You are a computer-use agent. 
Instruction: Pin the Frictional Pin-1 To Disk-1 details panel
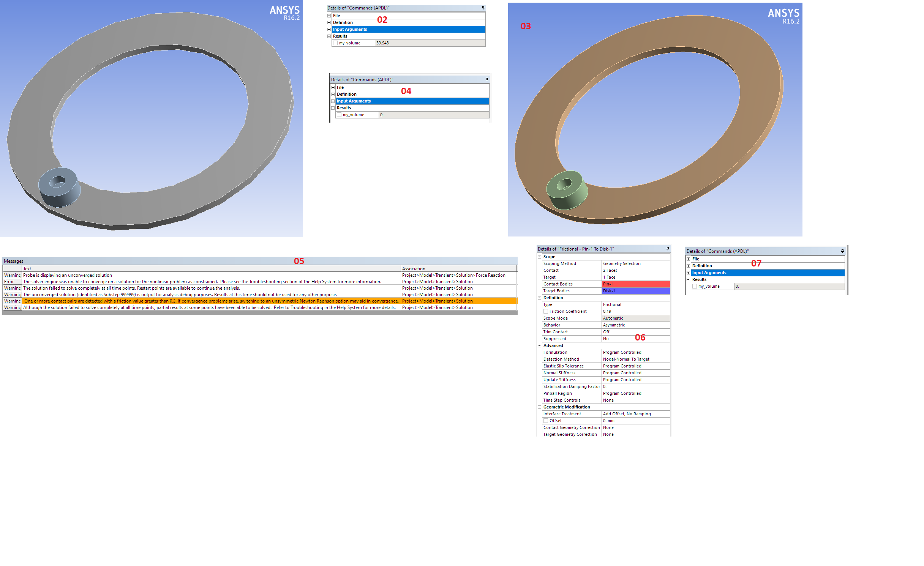coord(668,249)
